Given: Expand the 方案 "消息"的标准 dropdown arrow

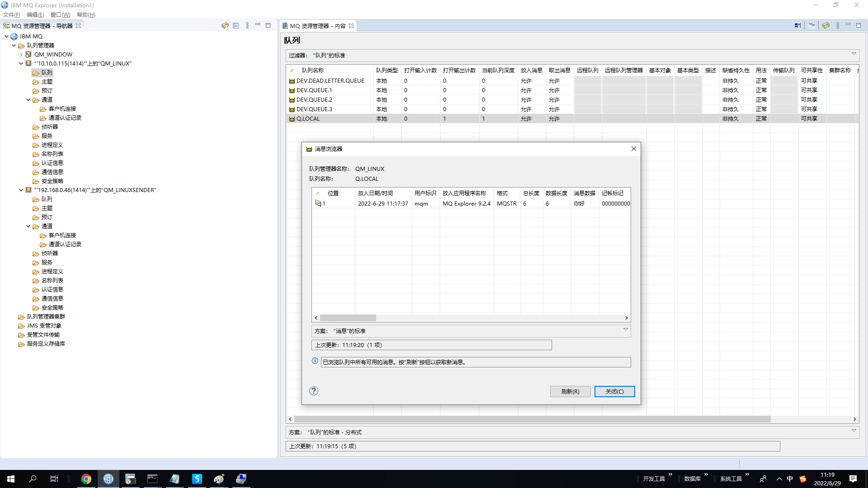Looking at the screenshot, I should point(626,329).
